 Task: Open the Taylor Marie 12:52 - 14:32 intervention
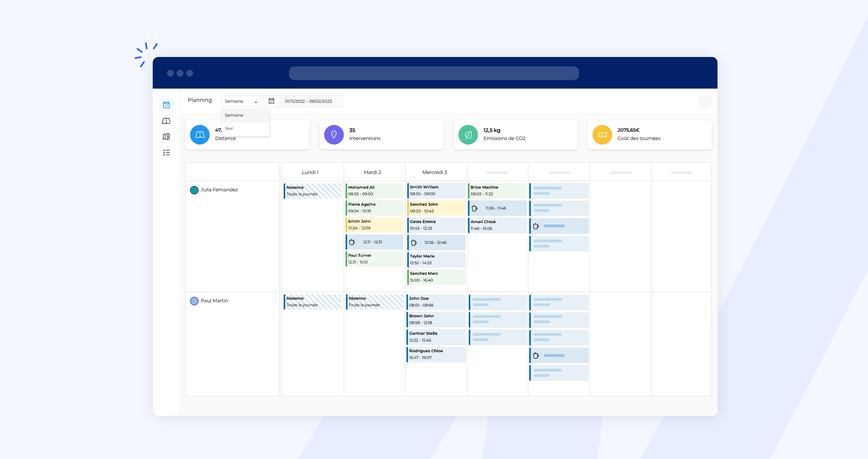click(x=436, y=260)
